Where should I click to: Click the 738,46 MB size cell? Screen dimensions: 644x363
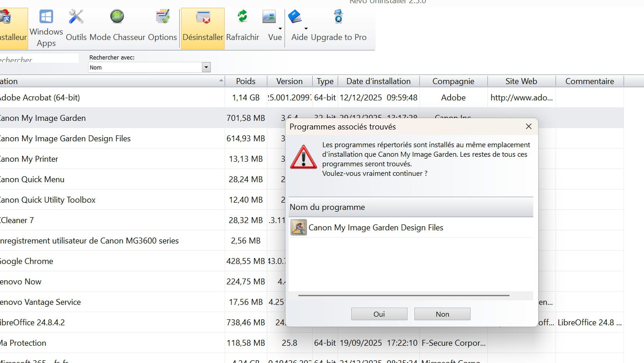click(x=246, y=323)
